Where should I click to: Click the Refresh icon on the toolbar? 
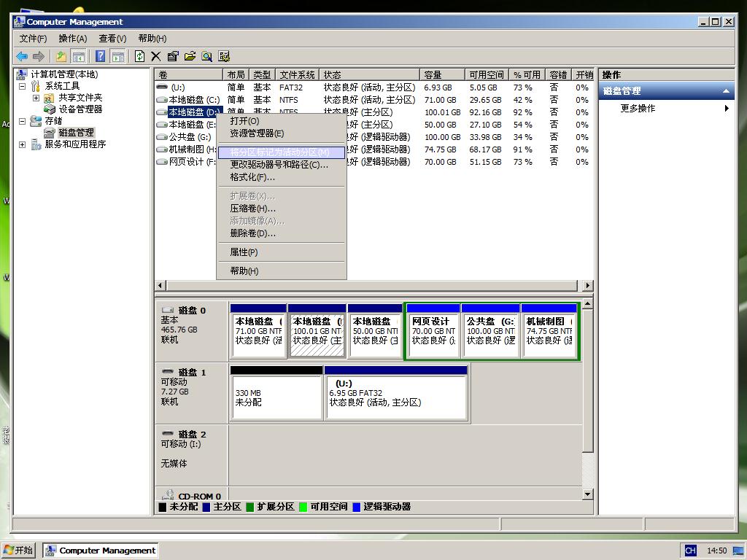coord(139,56)
